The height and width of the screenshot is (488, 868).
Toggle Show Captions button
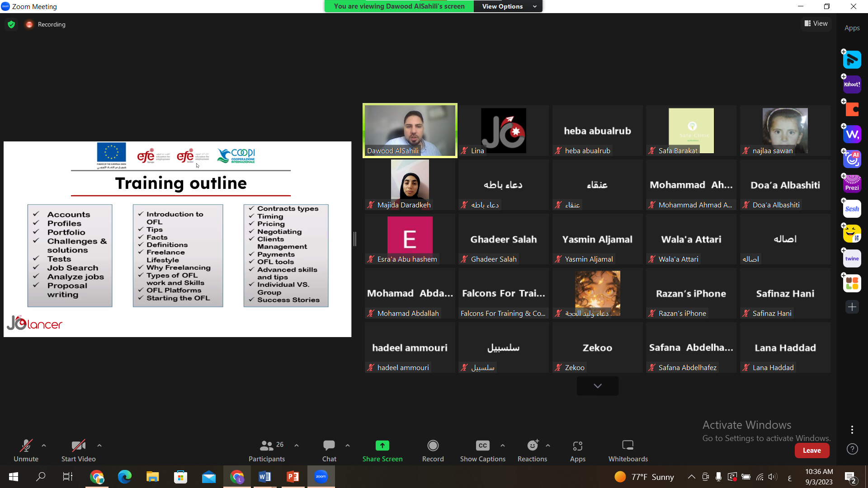[x=482, y=450]
